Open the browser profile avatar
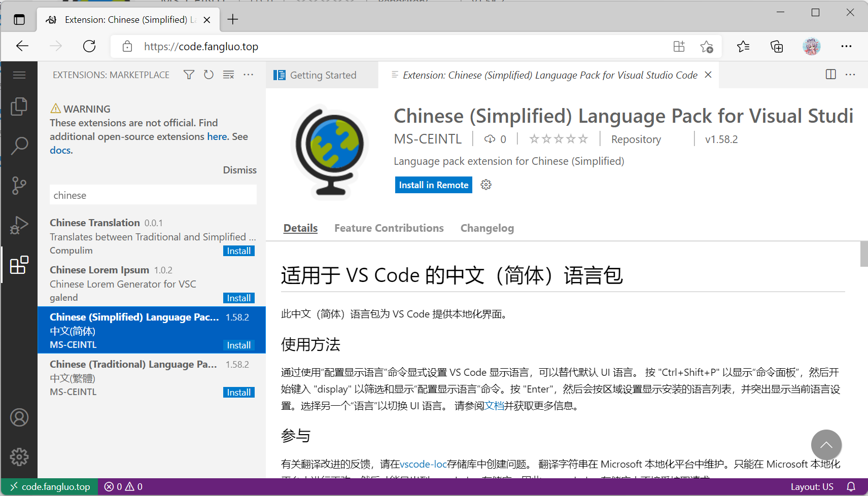This screenshot has height=496, width=868. pyautogui.click(x=812, y=46)
